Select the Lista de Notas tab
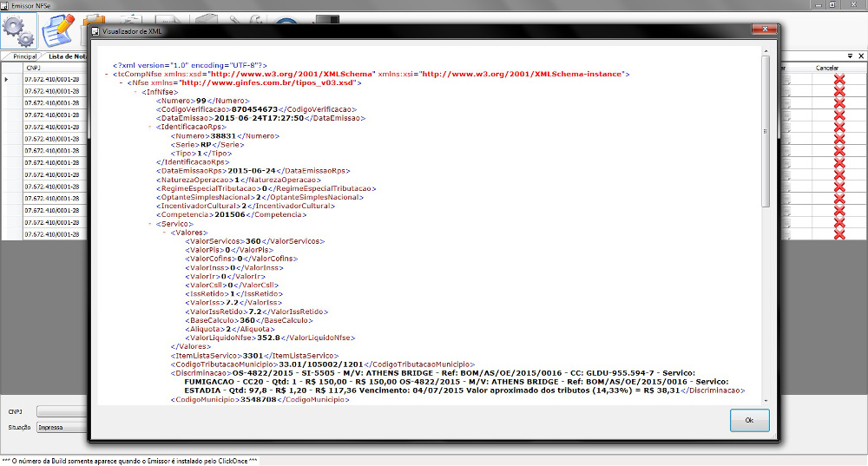 click(68, 56)
